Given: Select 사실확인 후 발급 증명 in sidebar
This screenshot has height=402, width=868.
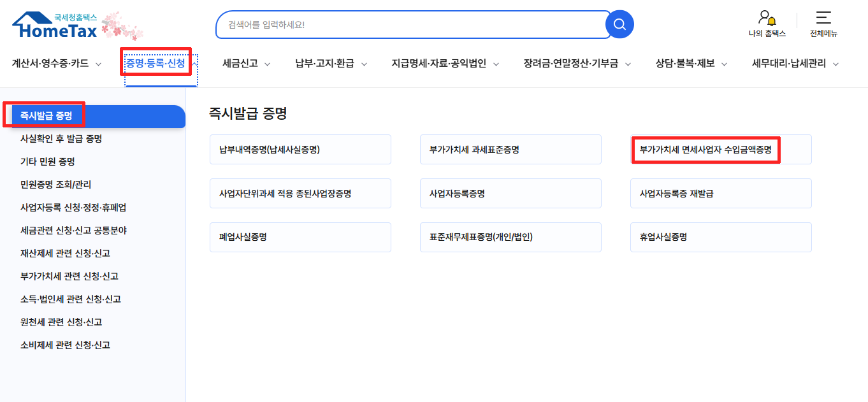Looking at the screenshot, I should coord(61,139).
